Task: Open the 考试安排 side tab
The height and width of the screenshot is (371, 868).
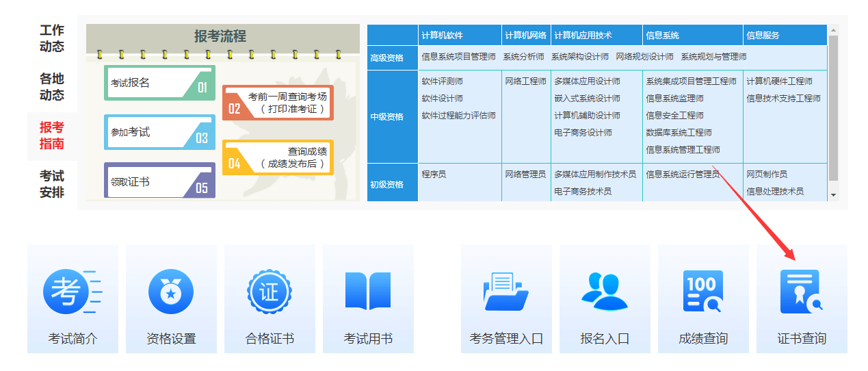Action: point(52,184)
